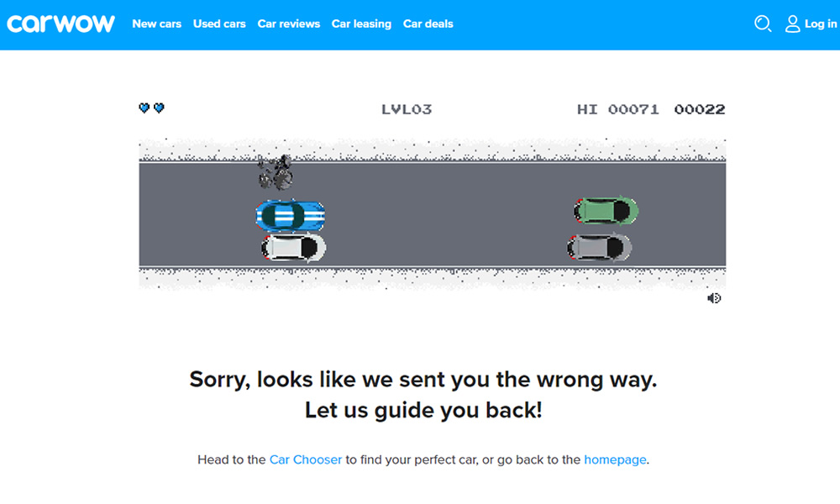Click the LVL03 level indicator
Image resolution: width=840 pixels, height=504 pixels.
[x=407, y=109]
